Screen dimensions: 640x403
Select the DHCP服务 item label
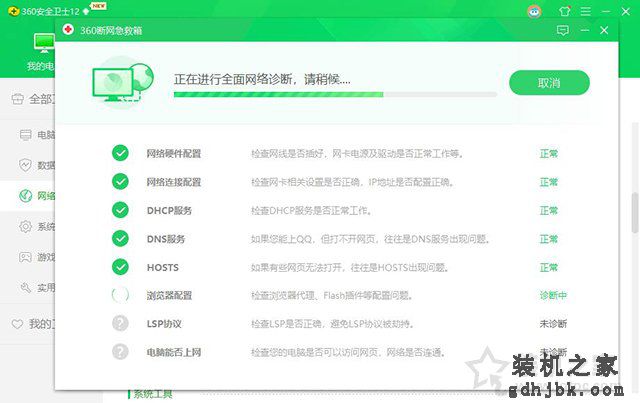tap(169, 211)
